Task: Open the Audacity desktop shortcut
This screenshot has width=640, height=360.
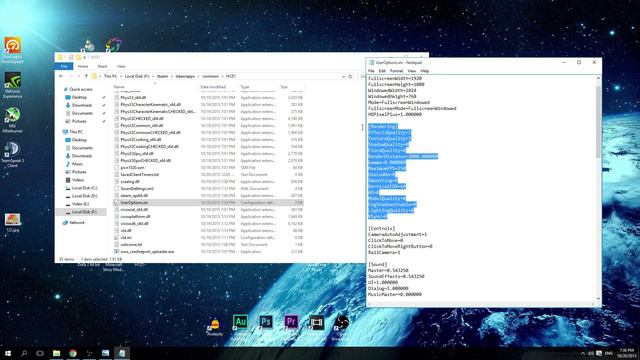Action: pyautogui.click(x=215, y=327)
